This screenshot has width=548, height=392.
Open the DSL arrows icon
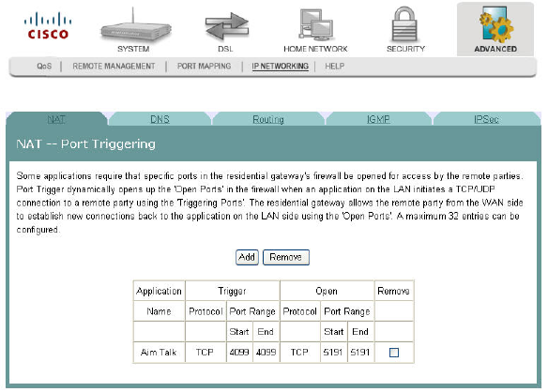226,26
